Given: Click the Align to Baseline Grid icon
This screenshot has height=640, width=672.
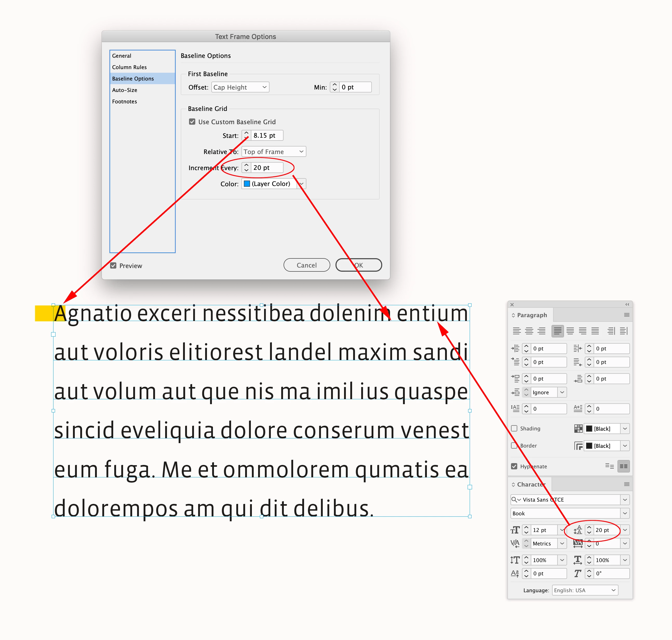Looking at the screenshot, I should click(623, 466).
